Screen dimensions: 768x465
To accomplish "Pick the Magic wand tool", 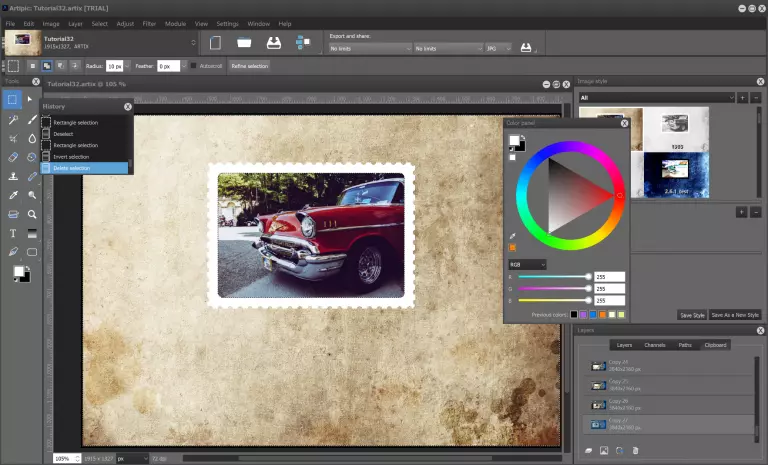I will (x=13, y=119).
